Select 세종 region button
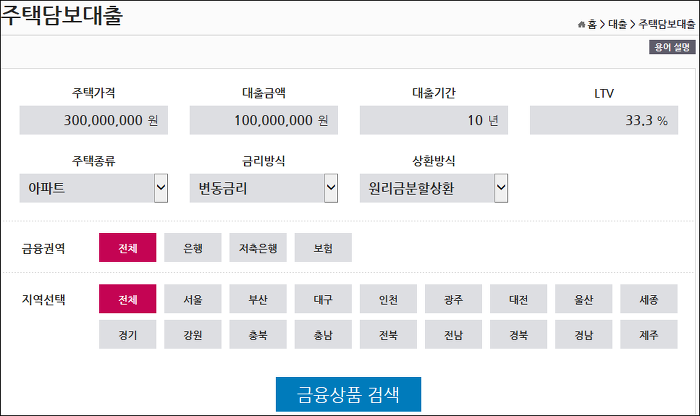Screen dimensions: 700x416 [x=649, y=299]
